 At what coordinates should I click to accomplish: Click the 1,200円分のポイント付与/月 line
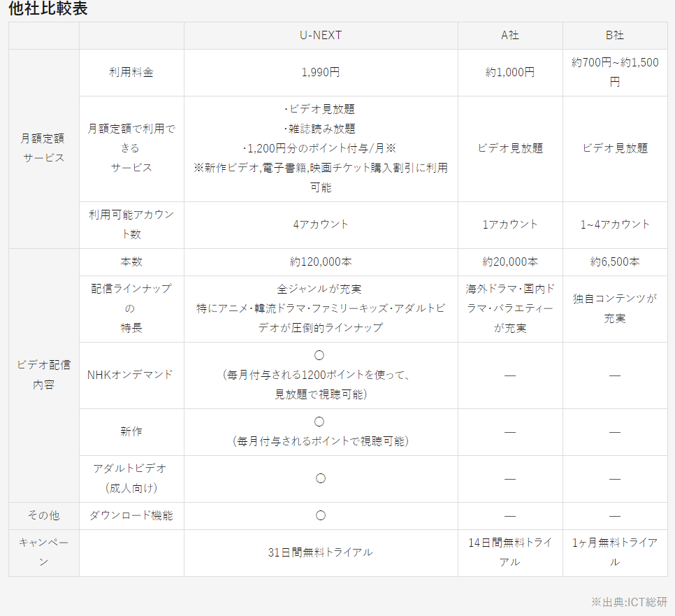click(x=319, y=149)
